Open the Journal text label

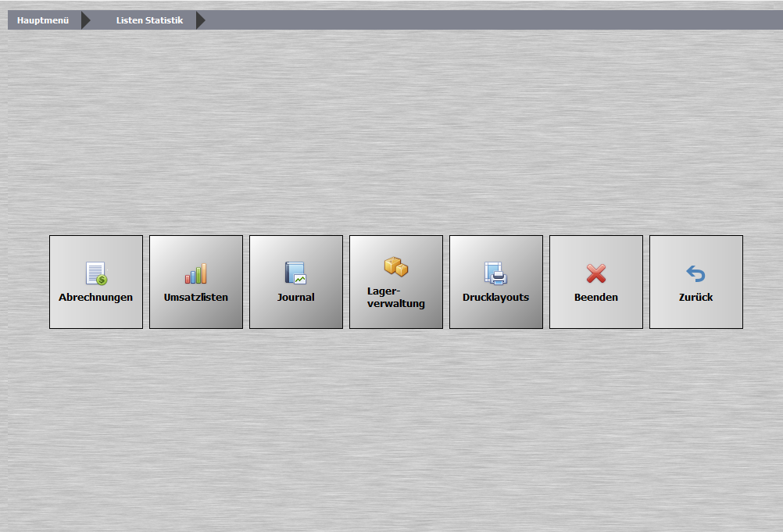click(296, 298)
